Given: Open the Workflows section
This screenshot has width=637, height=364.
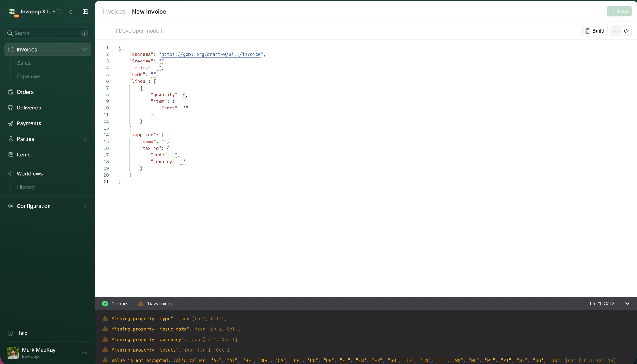Looking at the screenshot, I should pos(30,173).
